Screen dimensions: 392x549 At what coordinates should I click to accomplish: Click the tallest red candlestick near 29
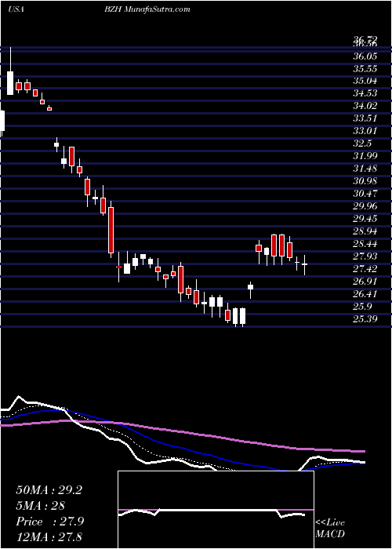[x=111, y=230]
